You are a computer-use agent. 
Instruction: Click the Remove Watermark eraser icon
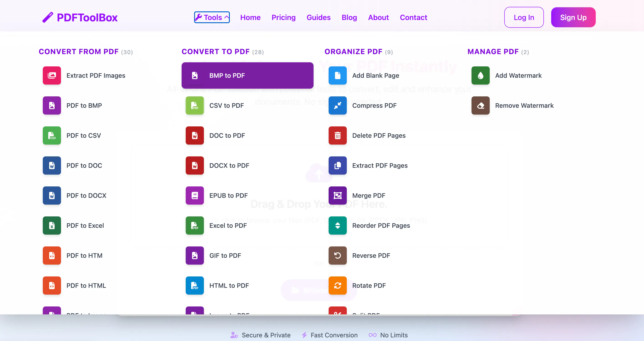[x=481, y=105]
